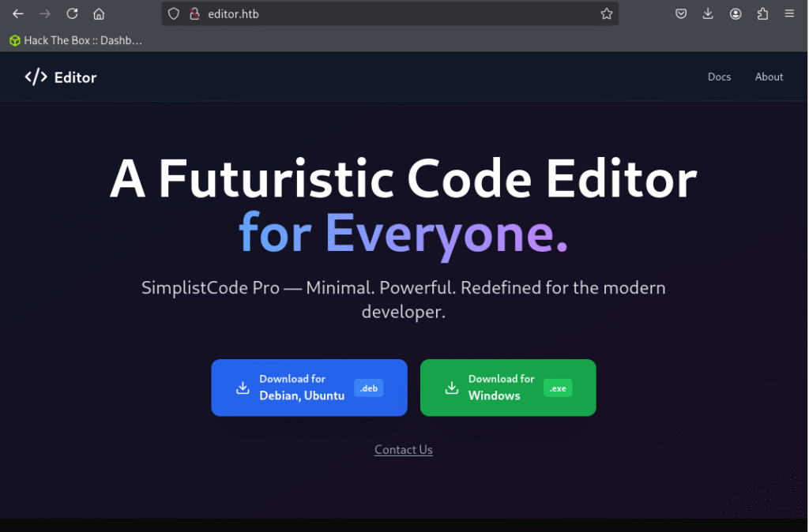The height and width of the screenshot is (532, 809).
Task: Click the SimplistCode Pro tagline text
Action: point(404,299)
